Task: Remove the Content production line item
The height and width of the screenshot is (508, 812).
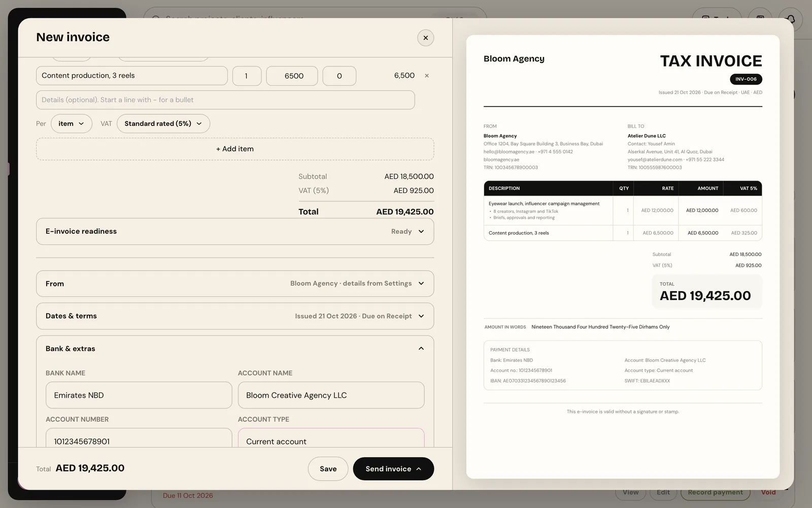Action: 427,76
